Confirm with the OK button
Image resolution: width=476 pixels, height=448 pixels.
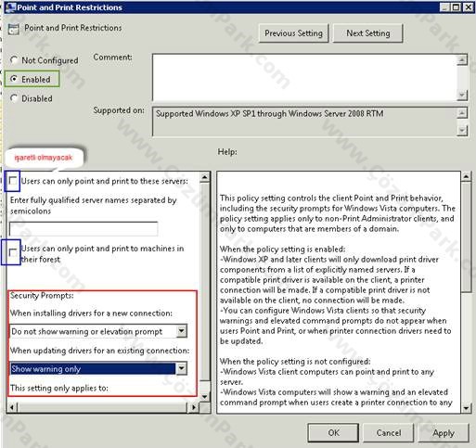(333, 432)
